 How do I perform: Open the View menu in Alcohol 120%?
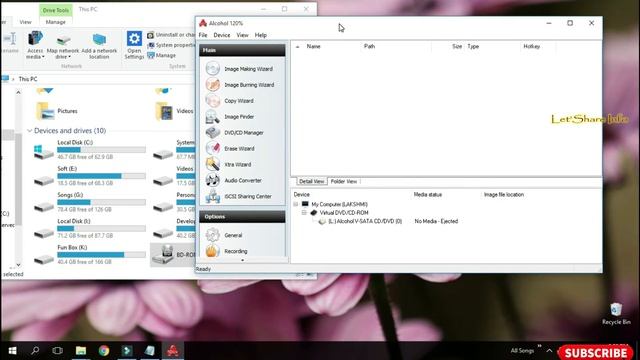tap(242, 35)
